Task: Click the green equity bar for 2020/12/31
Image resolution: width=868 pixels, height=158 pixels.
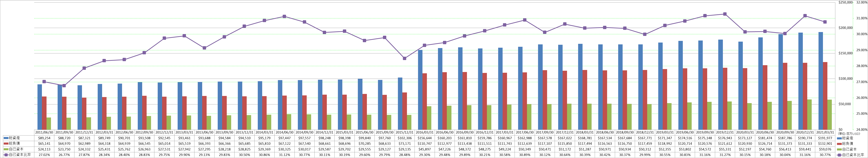Action: click(810, 114)
